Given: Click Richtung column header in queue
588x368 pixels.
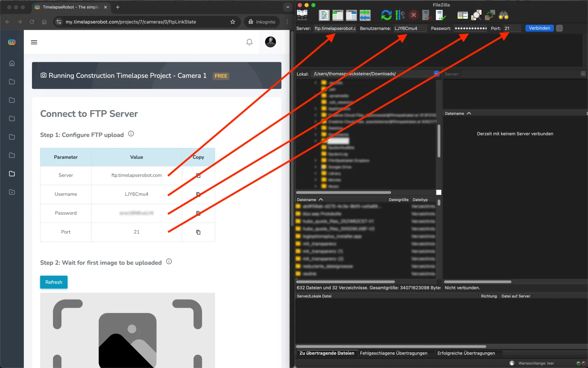Looking at the screenshot, I should [x=489, y=296].
